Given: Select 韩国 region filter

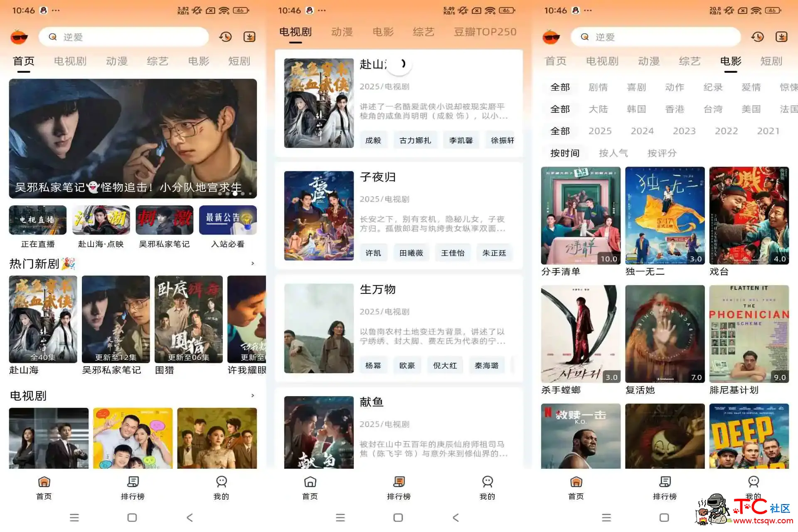Looking at the screenshot, I should [x=636, y=109].
